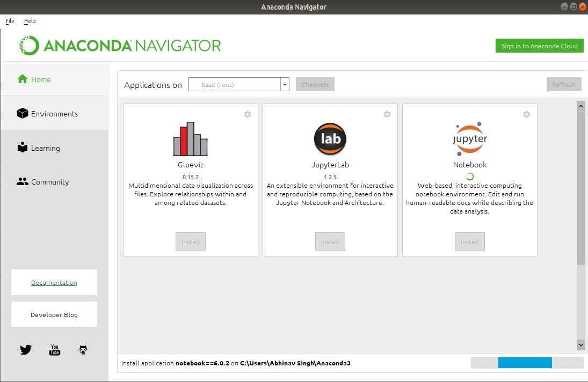The width and height of the screenshot is (588, 382).
Task: Click the Learning book icon
Action: pyautogui.click(x=23, y=147)
